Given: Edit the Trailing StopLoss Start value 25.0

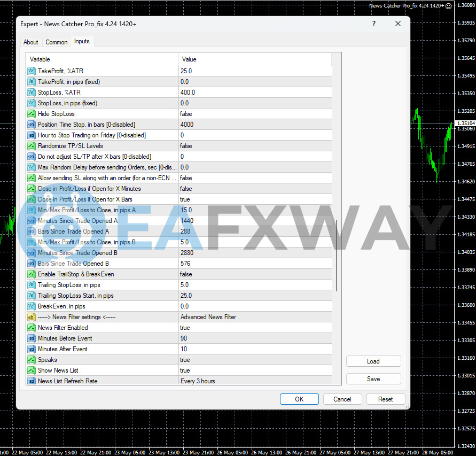Looking at the screenshot, I should click(255, 296).
